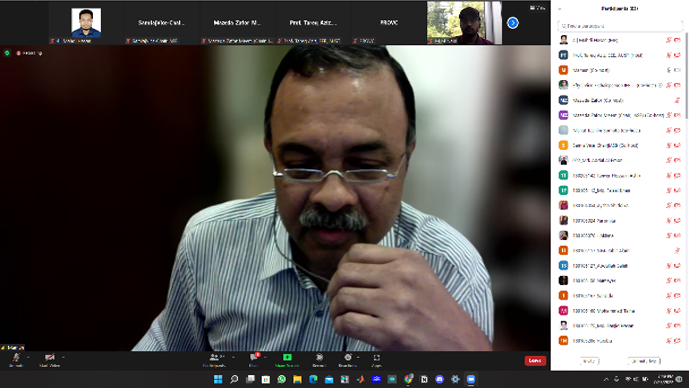Viewport: 689px width, 388px height.
Task: Open Google Chrome from taskbar
Action: [x=408, y=379]
